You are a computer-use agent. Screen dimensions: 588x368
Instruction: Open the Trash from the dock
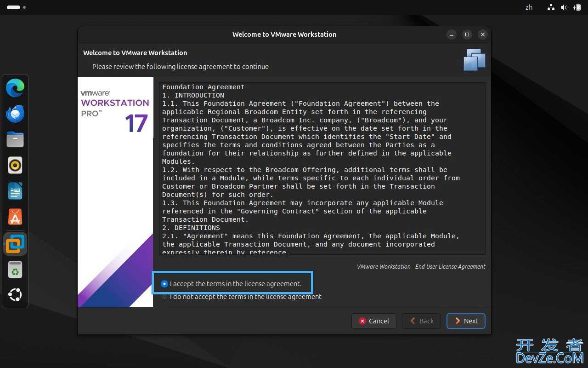point(15,270)
